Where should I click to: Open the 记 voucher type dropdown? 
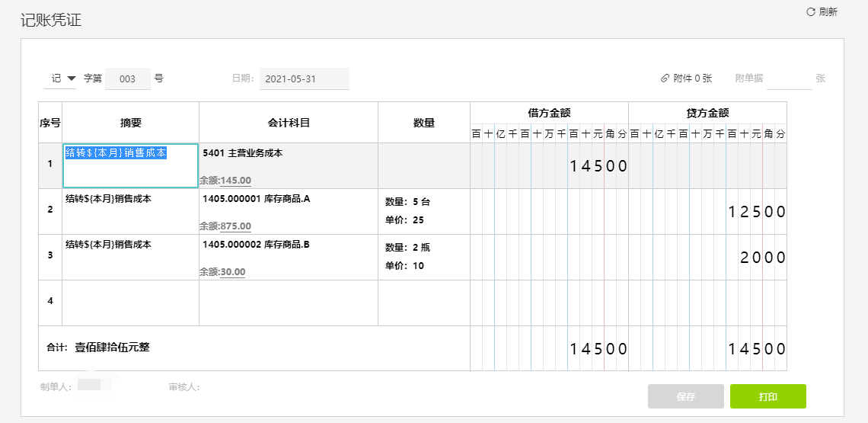[64, 79]
